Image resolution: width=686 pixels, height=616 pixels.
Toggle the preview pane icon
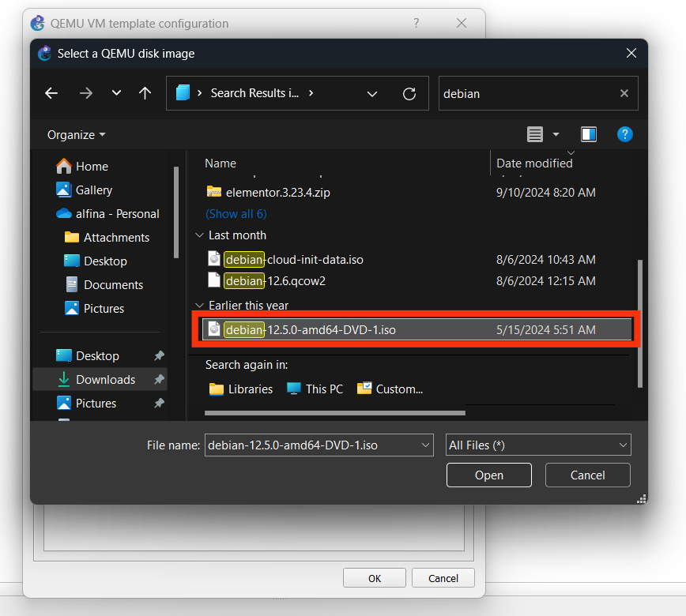click(589, 134)
